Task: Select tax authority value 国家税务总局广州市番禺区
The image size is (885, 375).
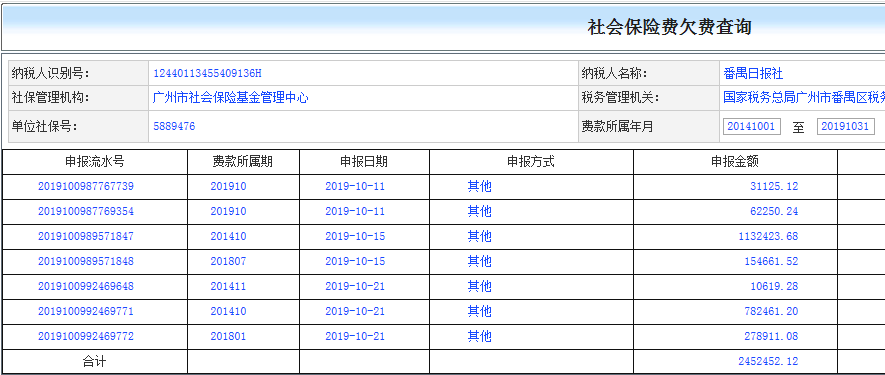Action: [x=804, y=98]
